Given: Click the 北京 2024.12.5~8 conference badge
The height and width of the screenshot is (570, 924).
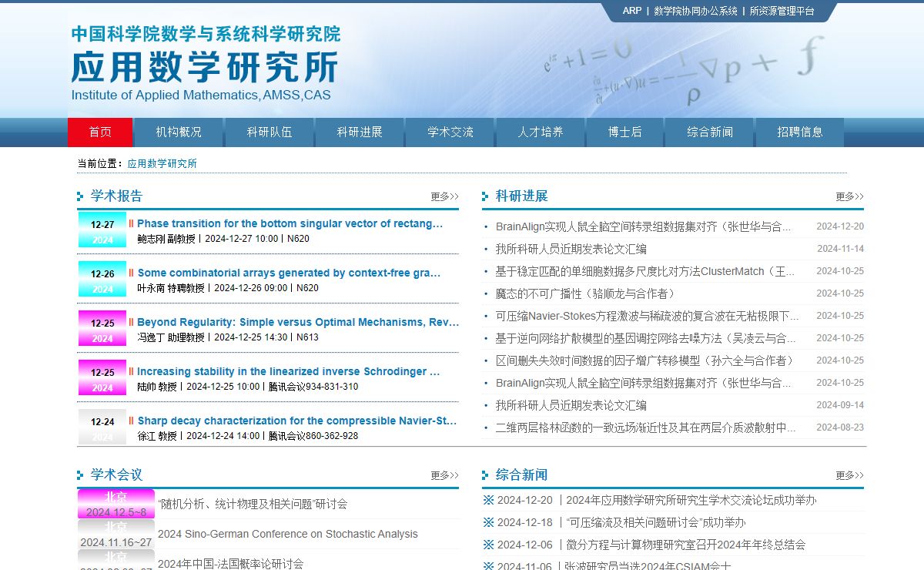Looking at the screenshot, I should (115, 505).
